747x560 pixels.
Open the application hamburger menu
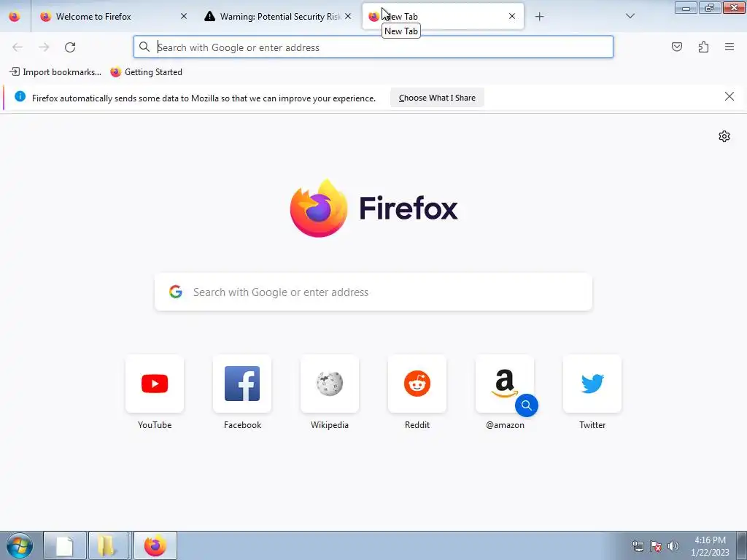[x=729, y=47]
